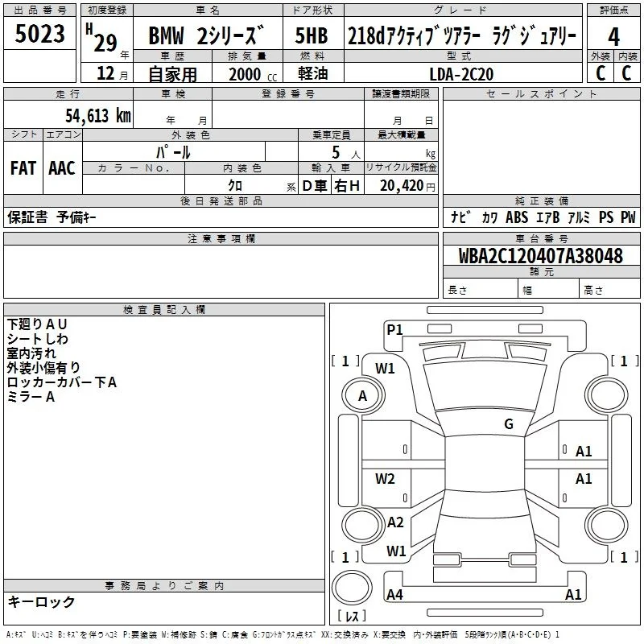Click 保証書 in later-shipped parts

click(x=27, y=217)
